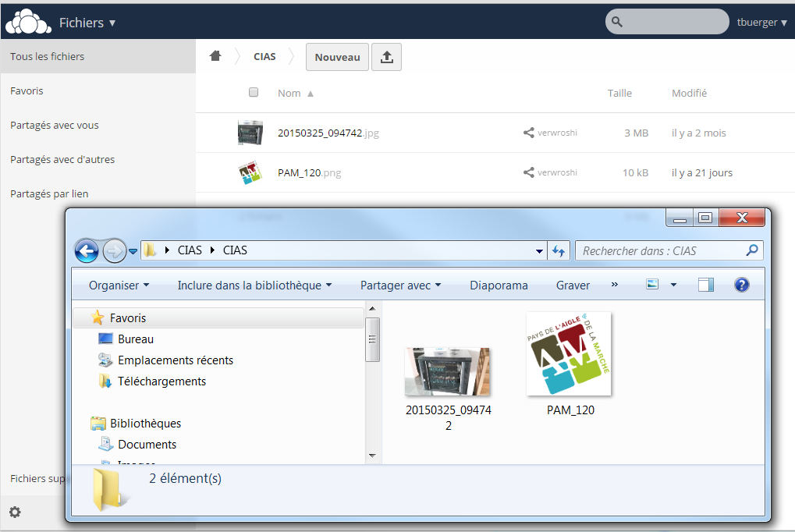Click the Explorer help question mark icon
This screenshot has height=532, width=795.
click(x=742, y=286)
